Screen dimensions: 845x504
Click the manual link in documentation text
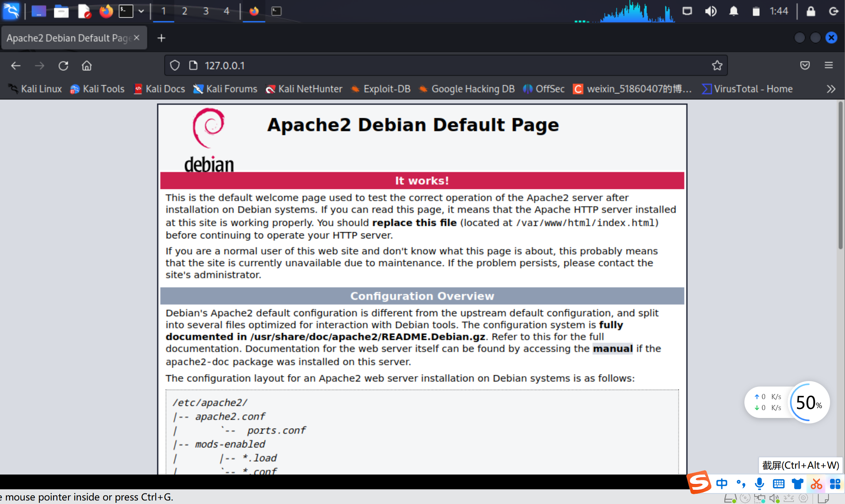(x=612, y=348)
